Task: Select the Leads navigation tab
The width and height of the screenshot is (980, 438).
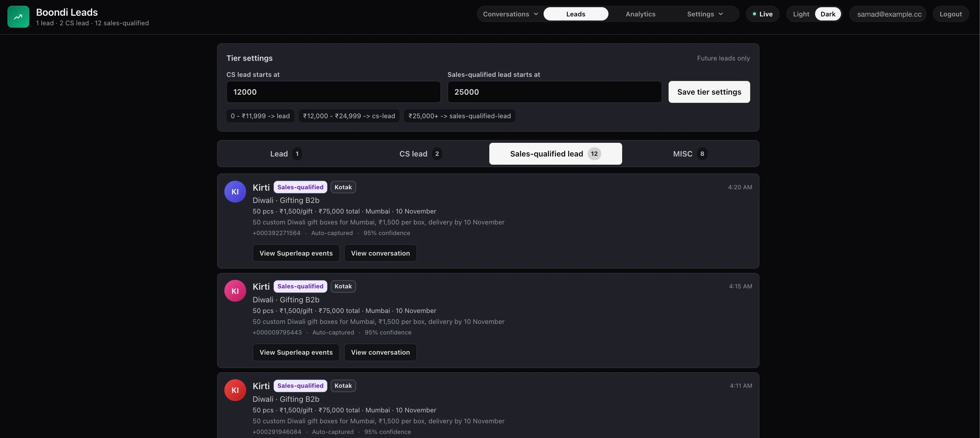Action: click(576, 14)
